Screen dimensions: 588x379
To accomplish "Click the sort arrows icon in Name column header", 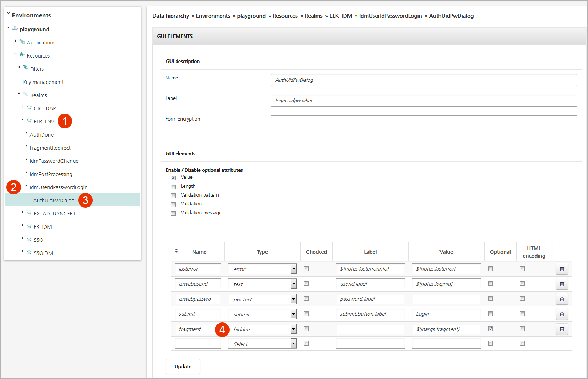I will coord(177,251).
